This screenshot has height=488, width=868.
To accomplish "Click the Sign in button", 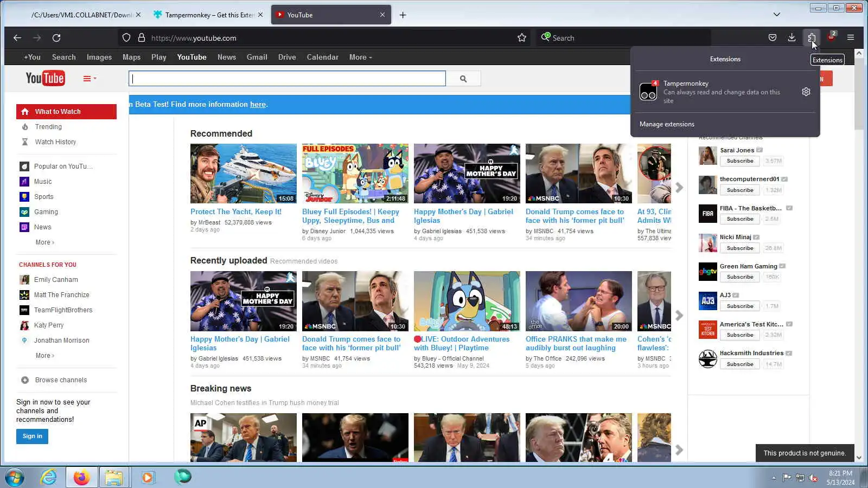I will point(32,436).
